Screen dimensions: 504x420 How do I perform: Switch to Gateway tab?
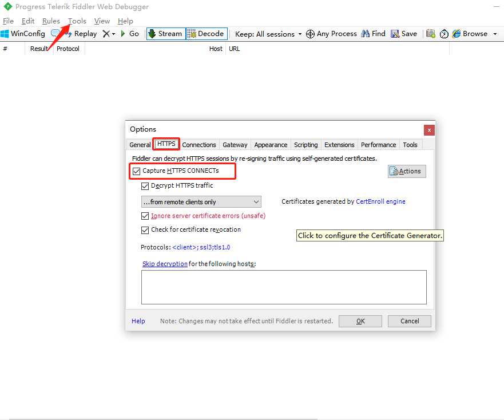coord(235,145)
